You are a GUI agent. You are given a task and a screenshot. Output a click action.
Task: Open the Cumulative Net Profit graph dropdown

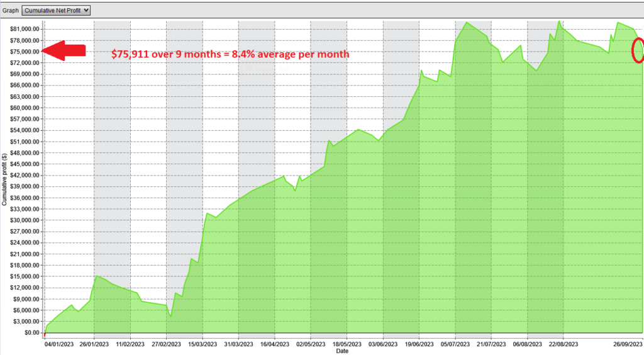pos(57,10)
